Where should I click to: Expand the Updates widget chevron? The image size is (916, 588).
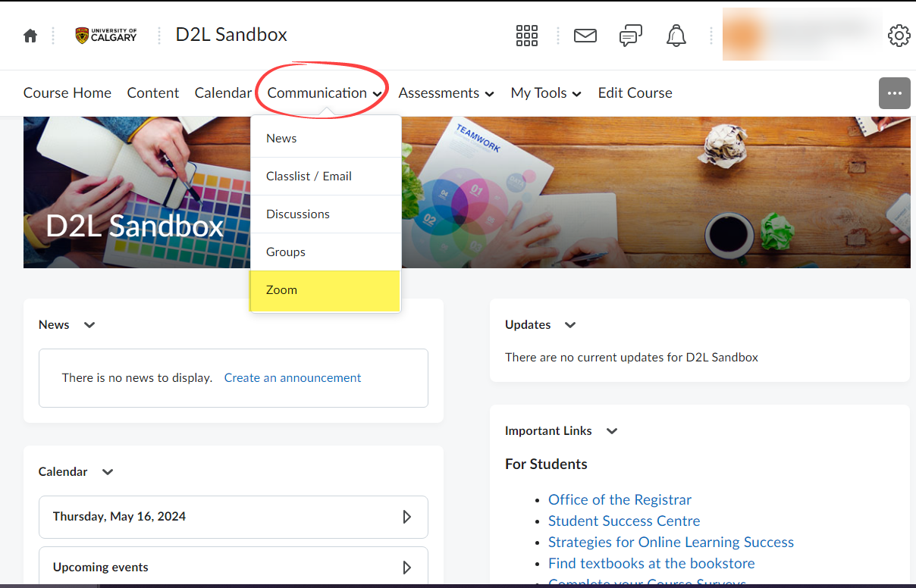(x=571, y=325)
